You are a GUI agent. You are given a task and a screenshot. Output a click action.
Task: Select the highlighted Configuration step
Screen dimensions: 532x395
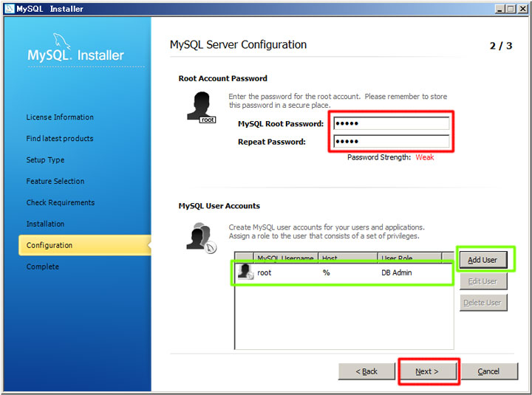pyautogui.click(x=85, y=245)
